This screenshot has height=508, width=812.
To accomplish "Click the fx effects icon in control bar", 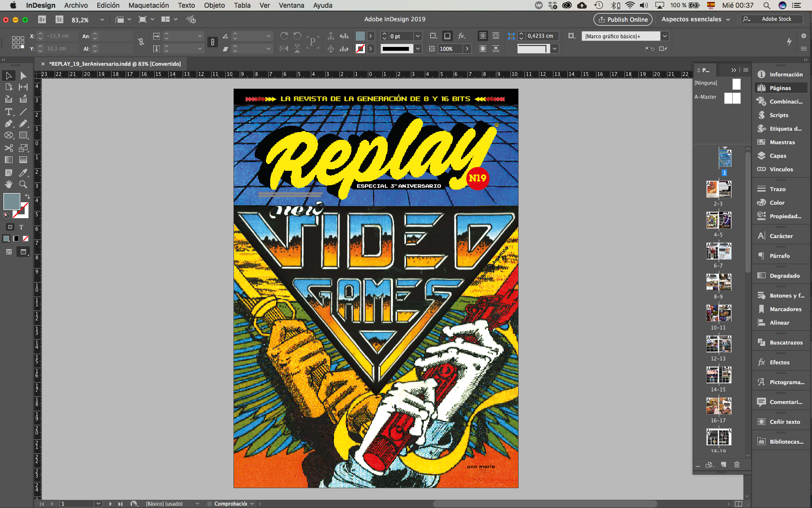I will point(462,36).
